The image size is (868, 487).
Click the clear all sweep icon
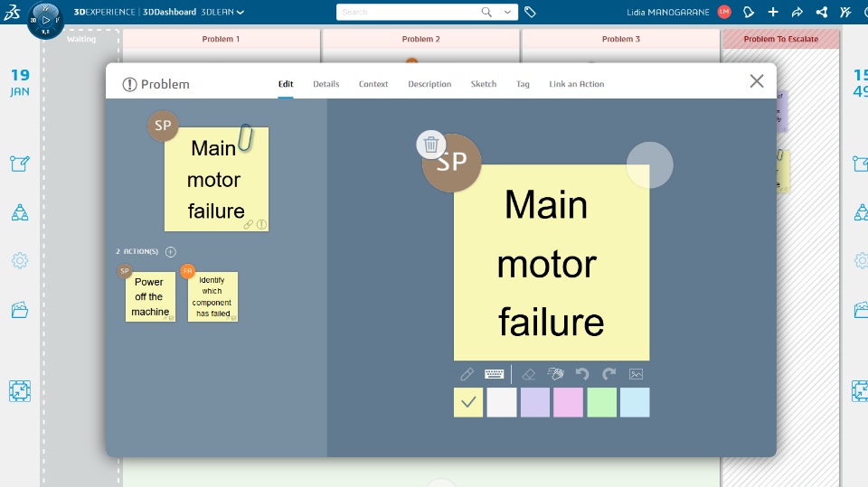555,374
